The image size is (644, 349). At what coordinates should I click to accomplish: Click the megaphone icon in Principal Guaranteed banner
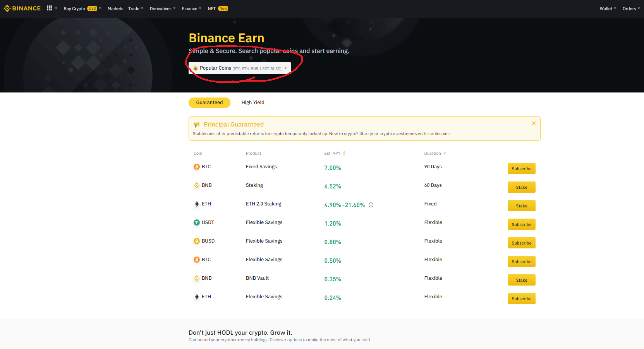[x=197, y=125]
